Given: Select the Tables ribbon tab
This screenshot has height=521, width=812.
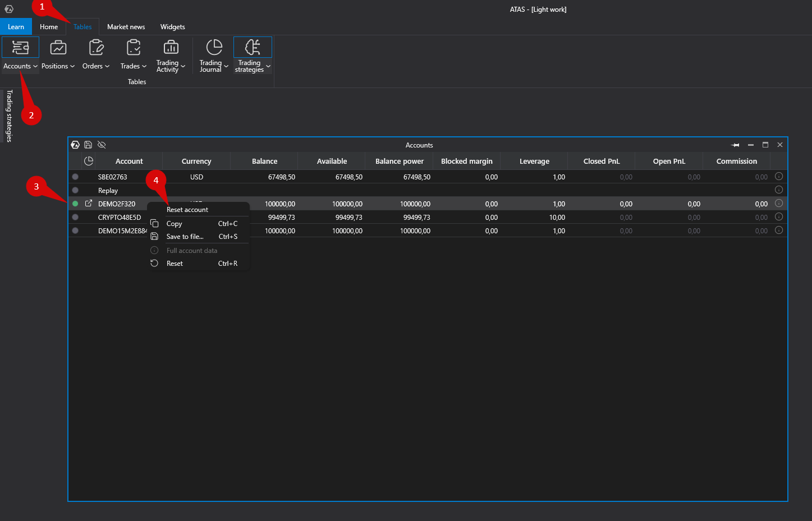Looking at the screenshot, I should [82, 27].
